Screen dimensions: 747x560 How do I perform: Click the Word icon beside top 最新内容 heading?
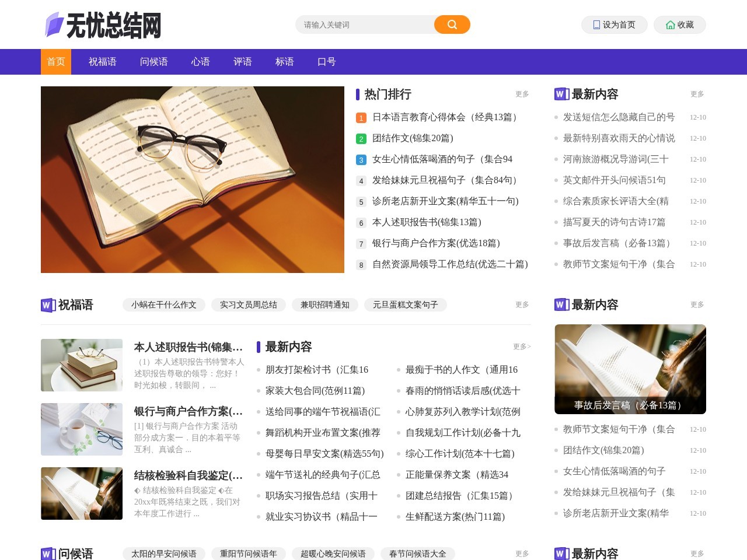coord(560,94)
